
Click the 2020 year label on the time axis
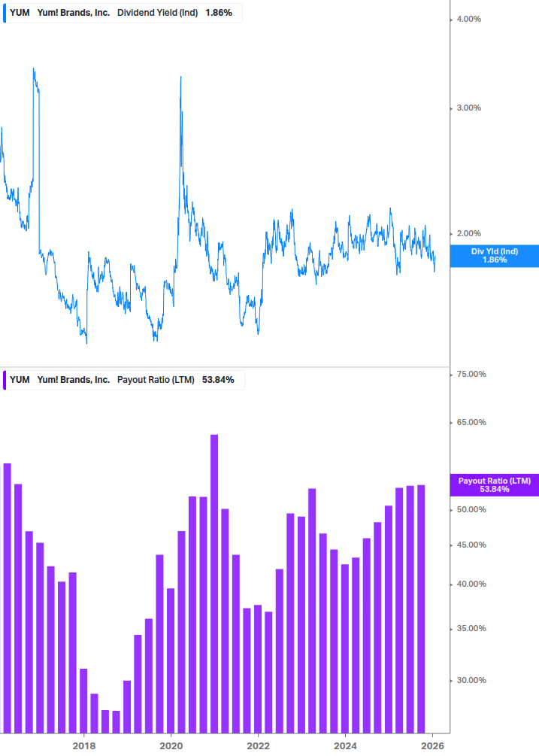point(171,746)
